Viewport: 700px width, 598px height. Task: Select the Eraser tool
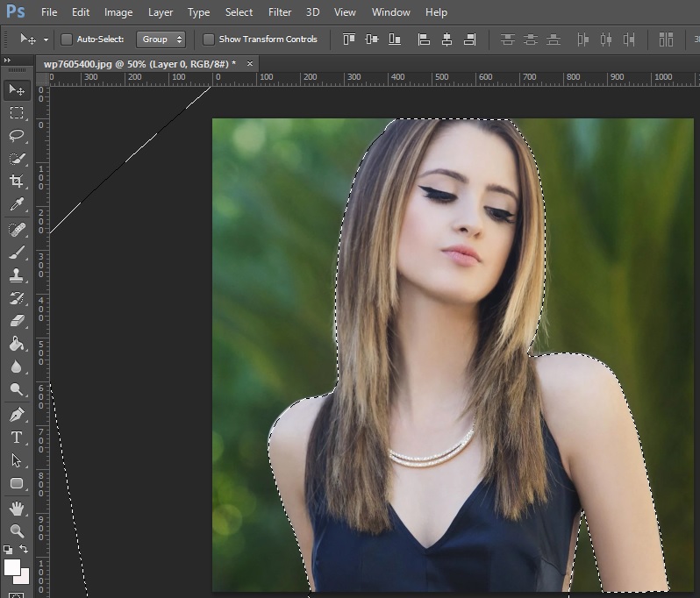(17, 321)
